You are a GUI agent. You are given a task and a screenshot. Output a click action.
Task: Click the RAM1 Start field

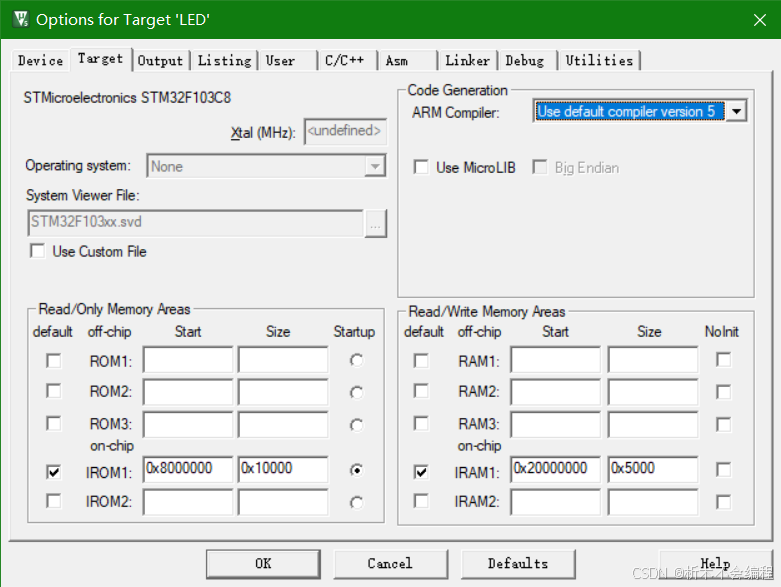(555, 359)
